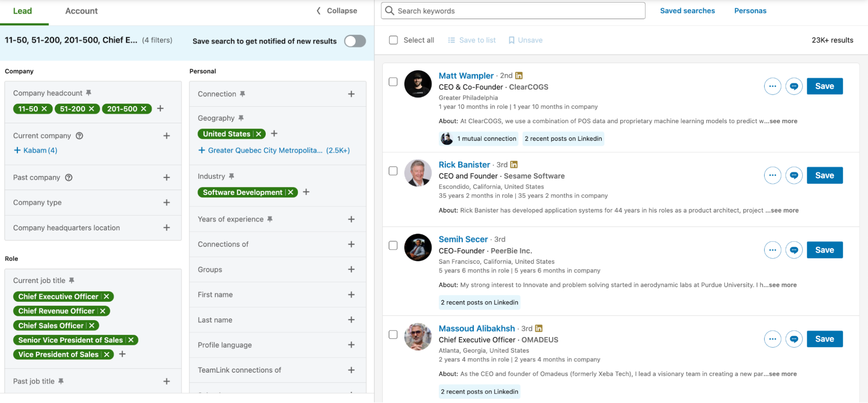
Task: Click the Unsave button
Action: (x=525, y=40)
